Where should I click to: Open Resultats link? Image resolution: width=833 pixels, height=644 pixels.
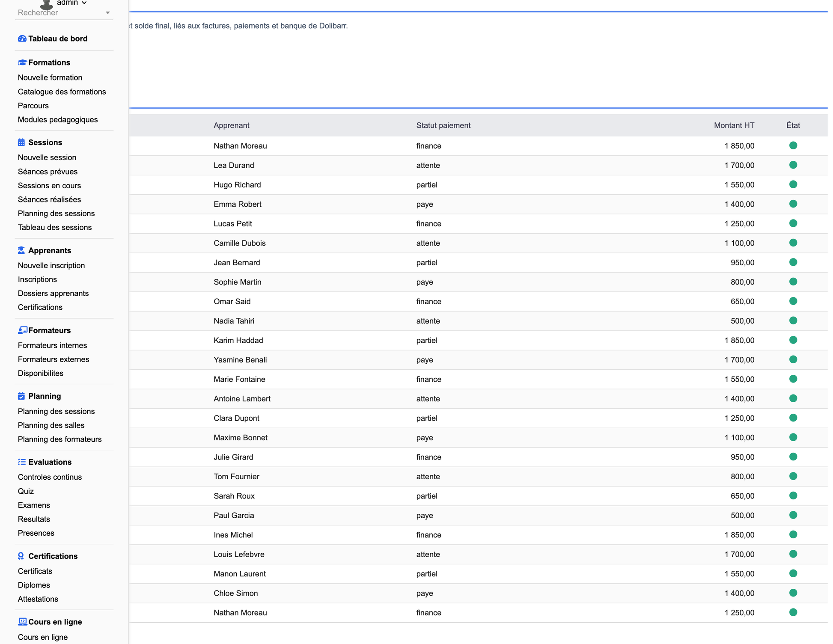point(34,519)
